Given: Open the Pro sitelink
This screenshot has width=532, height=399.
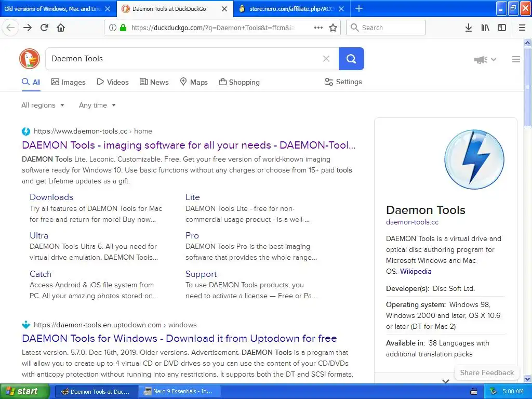Looking at the screenshot, I should 192,235.
